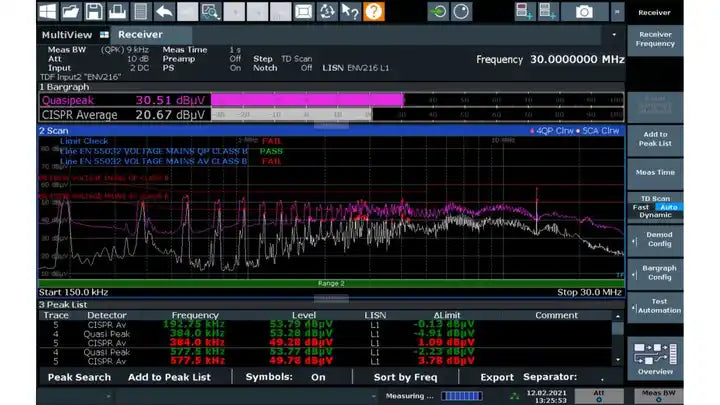Click the printer icon in toolbar
The height and width of the screenshot is (405, 720).
117,12
